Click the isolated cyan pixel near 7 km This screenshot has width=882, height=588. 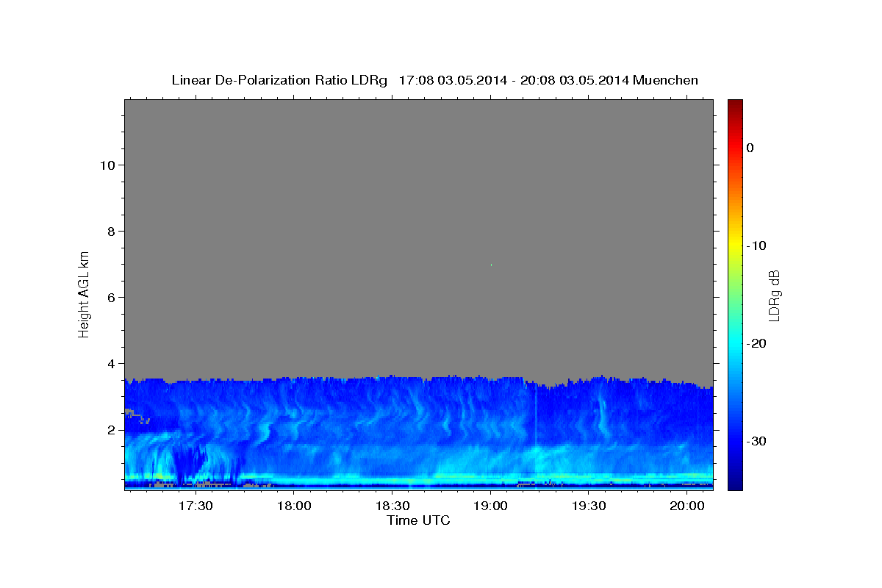(x=491, y=265)
